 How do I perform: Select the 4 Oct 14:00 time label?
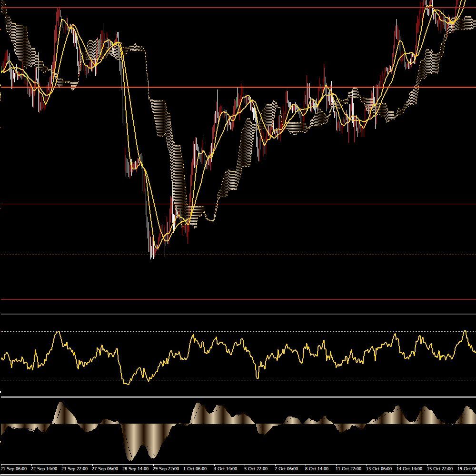coord(226,468)
